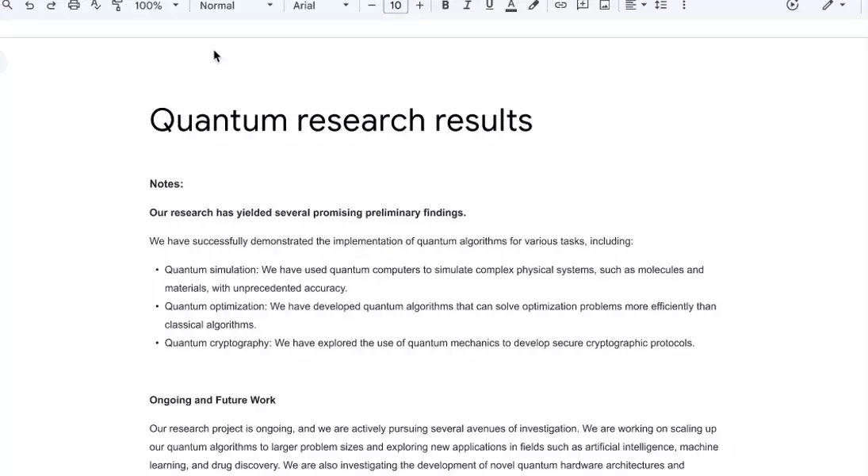Toggle underline formatting
Screen dimensions: 868x476
pos(489,6)
